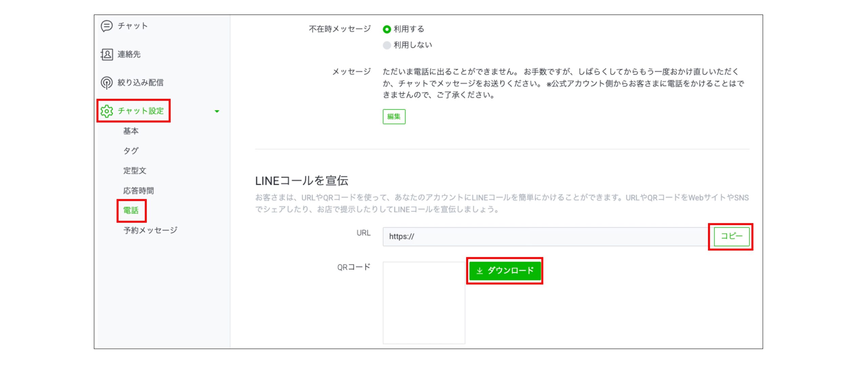Select the チャット sidebar icon
Image resolution: width=868 pixels, height=369 pixels.
point(106,25)
